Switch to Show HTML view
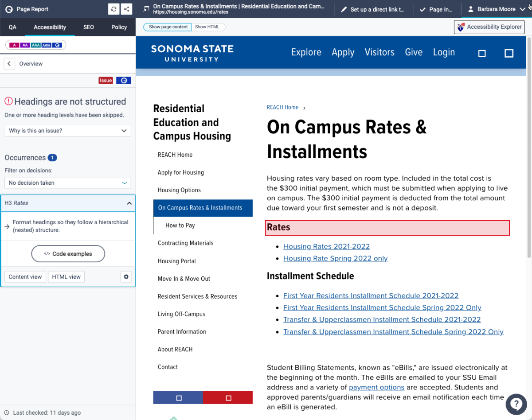532x420 pixels. 207,27
